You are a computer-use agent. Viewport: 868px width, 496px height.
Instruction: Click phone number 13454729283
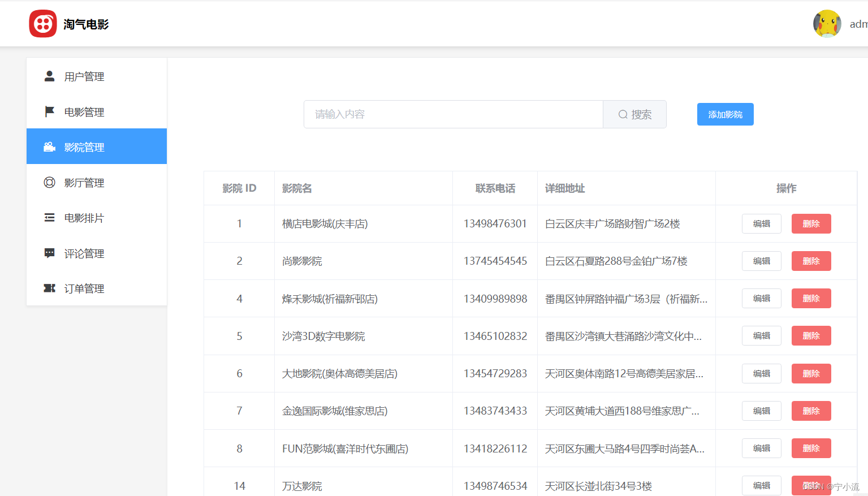(495, 374)
